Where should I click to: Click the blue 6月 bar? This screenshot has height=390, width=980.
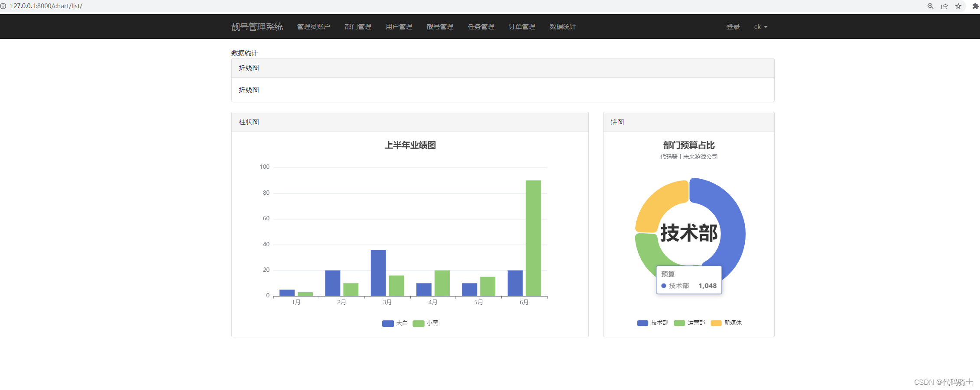pos(515,283)
